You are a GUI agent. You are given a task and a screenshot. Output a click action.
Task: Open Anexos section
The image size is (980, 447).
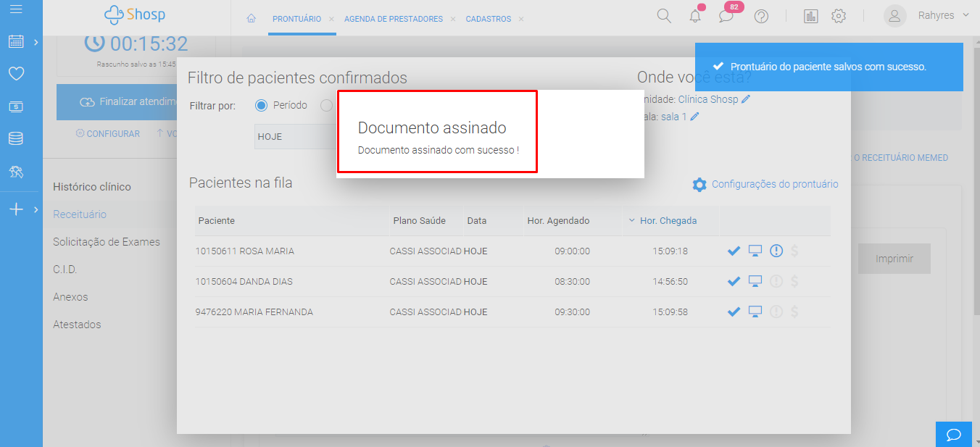click(70, 297)
